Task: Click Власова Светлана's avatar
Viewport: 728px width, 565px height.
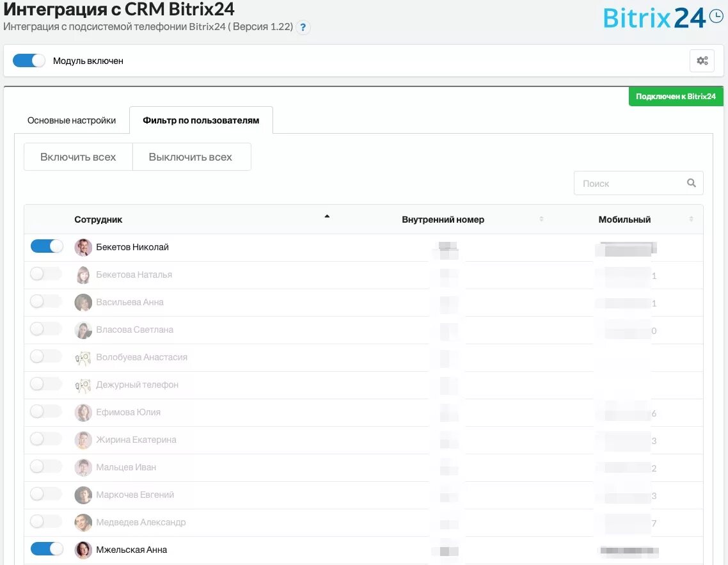Action: point(83,330)
